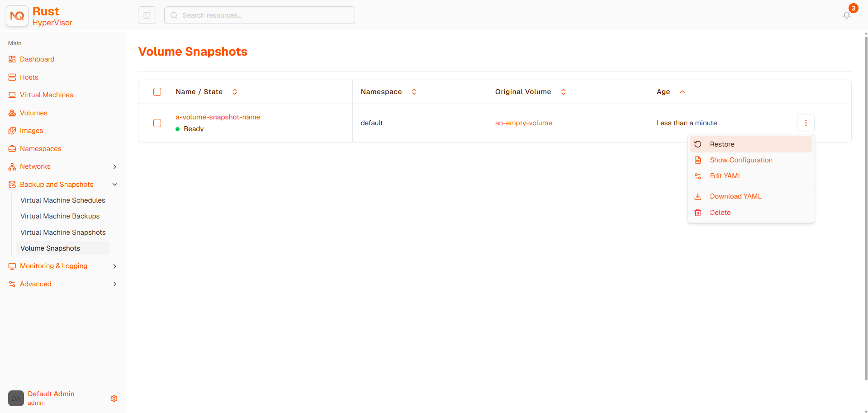
Task: Open the a-volume-snapshot-name link
Action: tap(218, 117)
